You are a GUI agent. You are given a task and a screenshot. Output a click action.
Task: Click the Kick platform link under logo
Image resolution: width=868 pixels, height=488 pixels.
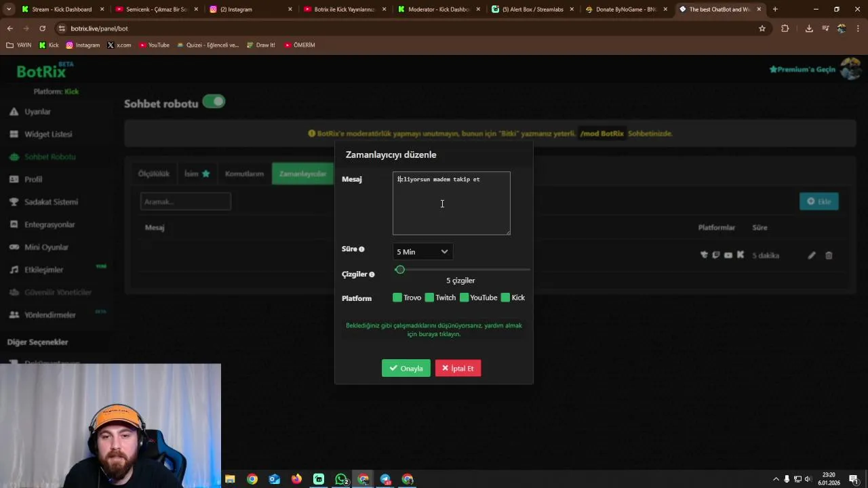(71, 91)
